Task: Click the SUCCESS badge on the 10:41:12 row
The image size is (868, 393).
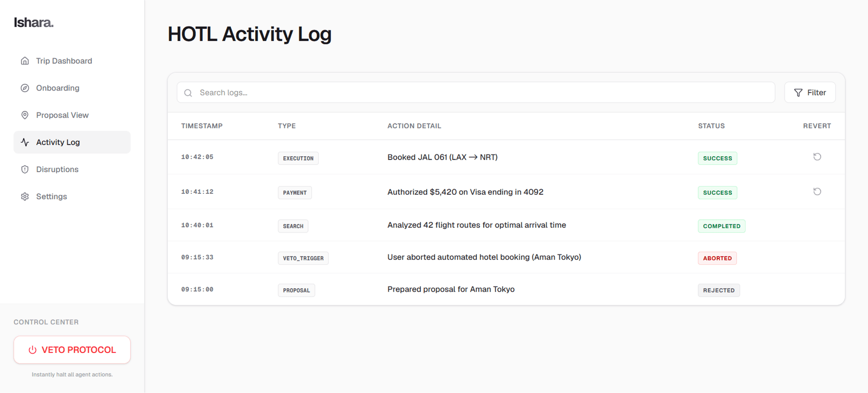Action: click(717, 192)
